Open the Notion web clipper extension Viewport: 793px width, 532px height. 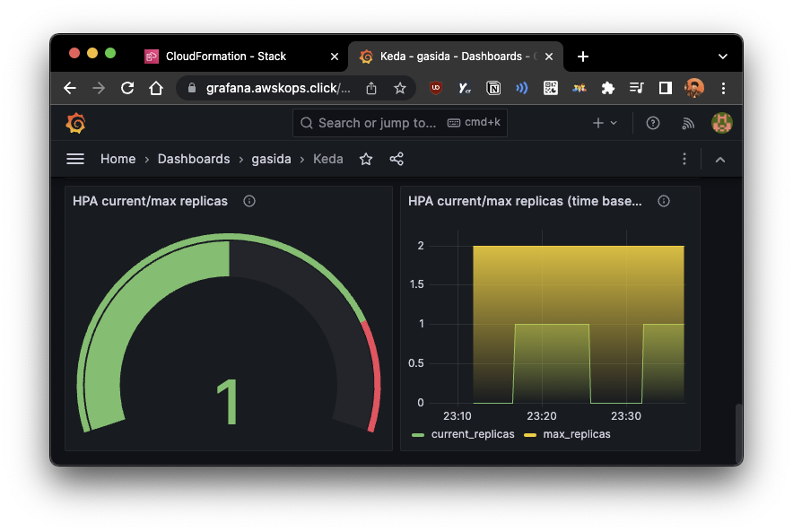(493, 89)
